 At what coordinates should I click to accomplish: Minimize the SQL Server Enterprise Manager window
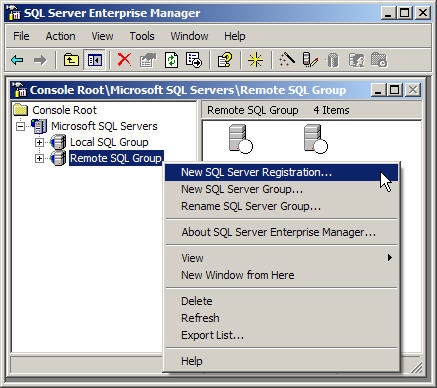click(388, 13)
